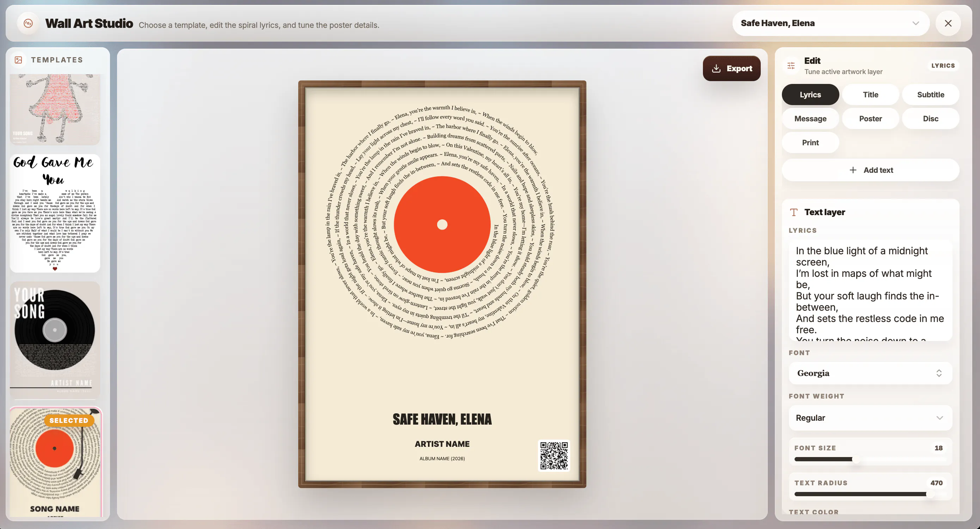This screenshot has width=980, height=529.
Task: Open the Regular font weight dropdown
Action: click(x=870, y=418)
